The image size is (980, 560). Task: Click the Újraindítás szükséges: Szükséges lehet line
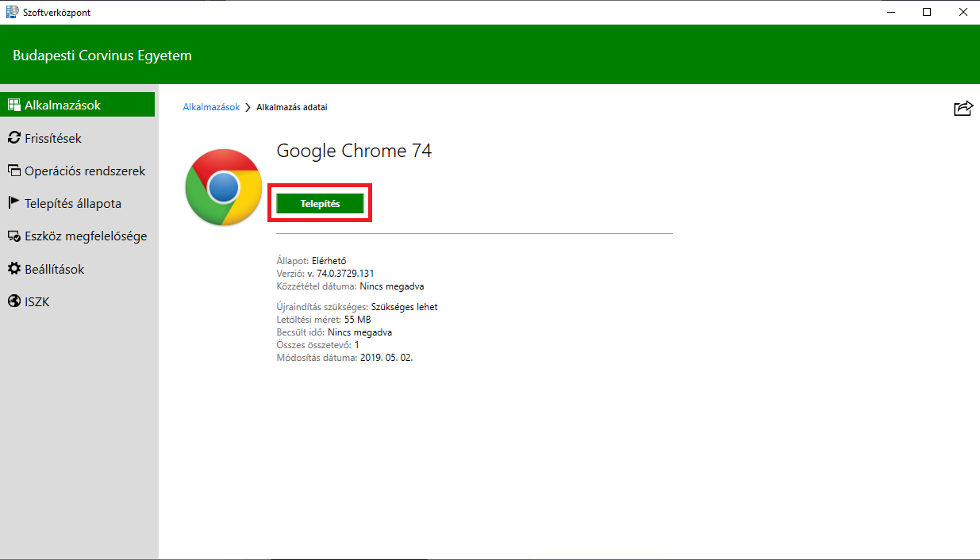pyautogui.click(x=357, y=307)
